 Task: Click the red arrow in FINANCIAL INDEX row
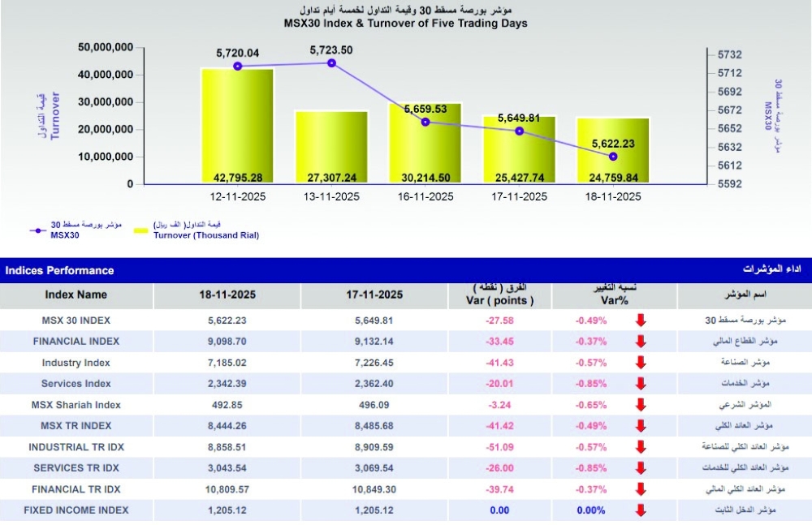pyautogui.click(x=641, y=342)
